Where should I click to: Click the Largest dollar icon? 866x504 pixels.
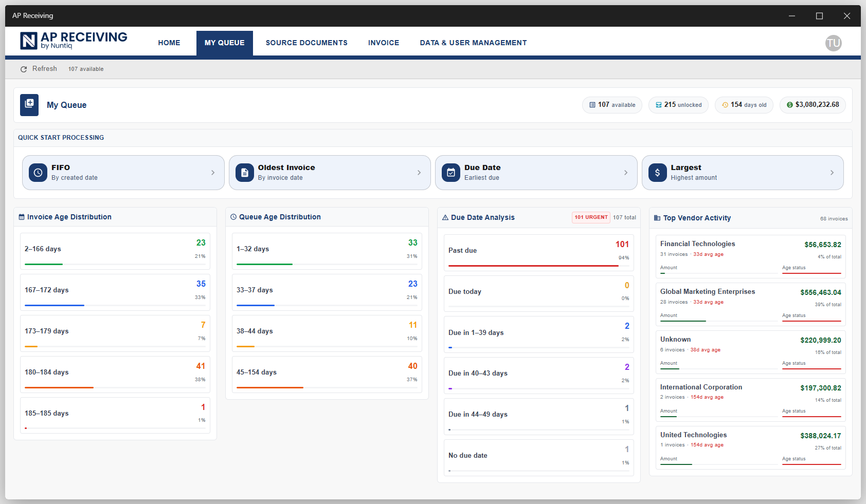tap(658, 173)
